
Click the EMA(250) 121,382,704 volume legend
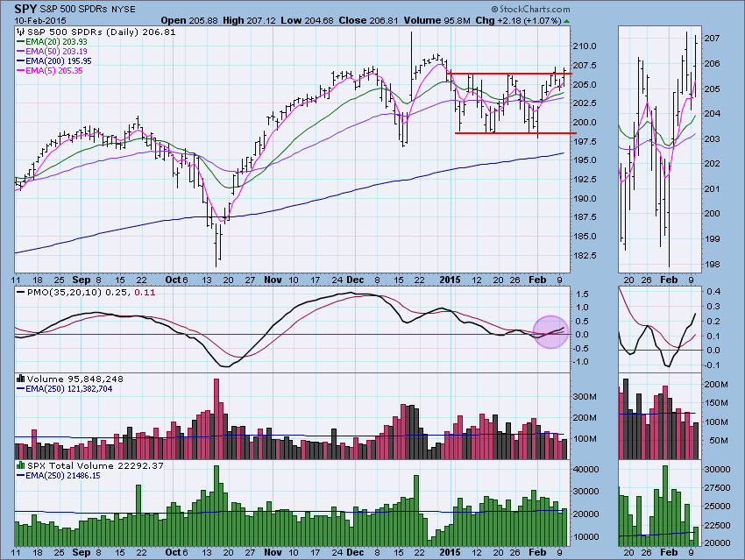pyautogui.click(x=64, y=388)
